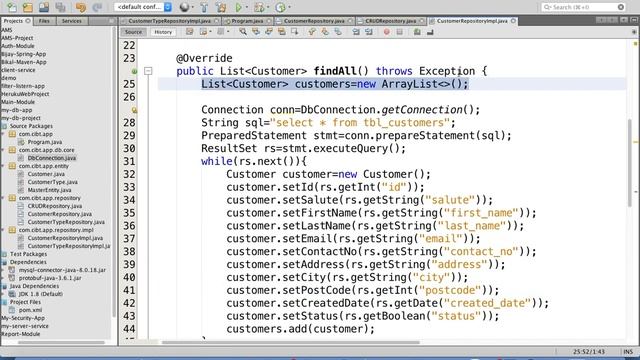Open the default config dropdown
The width and height of the screenshot is (640, 360).
[168, 7]
